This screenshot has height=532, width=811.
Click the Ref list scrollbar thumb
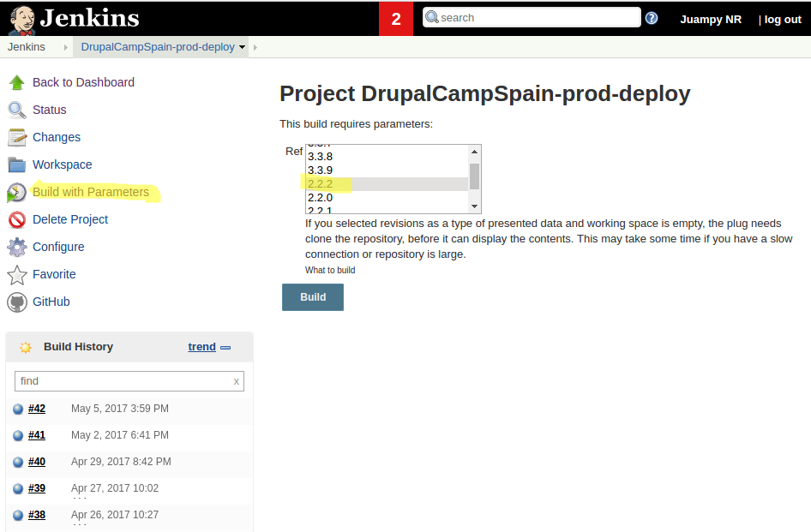474,176
